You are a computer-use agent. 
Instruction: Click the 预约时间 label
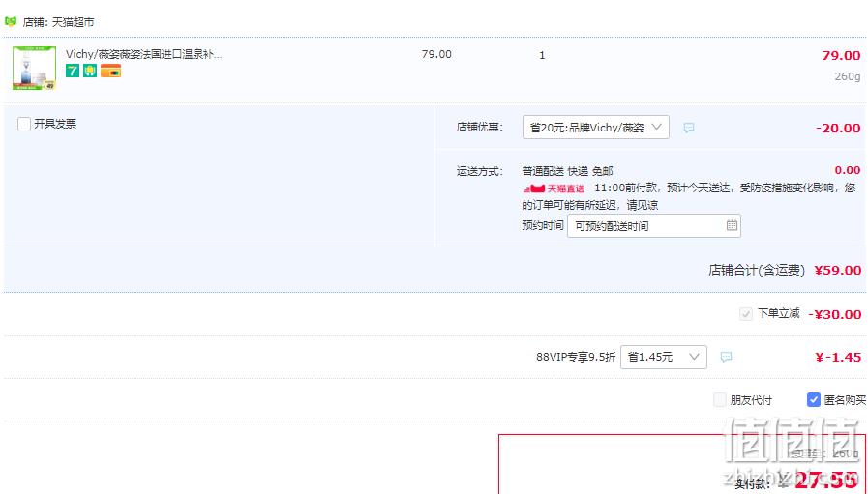[543, 225]
